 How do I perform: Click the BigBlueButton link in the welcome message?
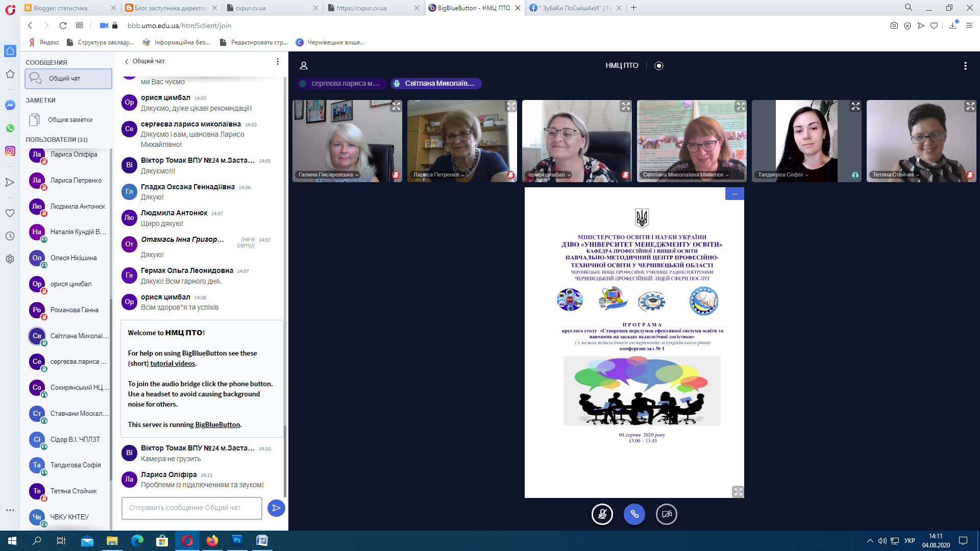pyautogui.click(x=217, y=425)
